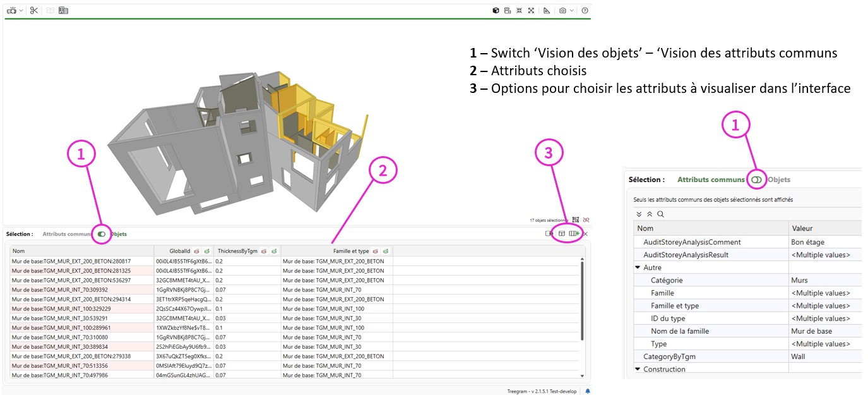Click the measure ruler tool icon

tap(546, 11)
